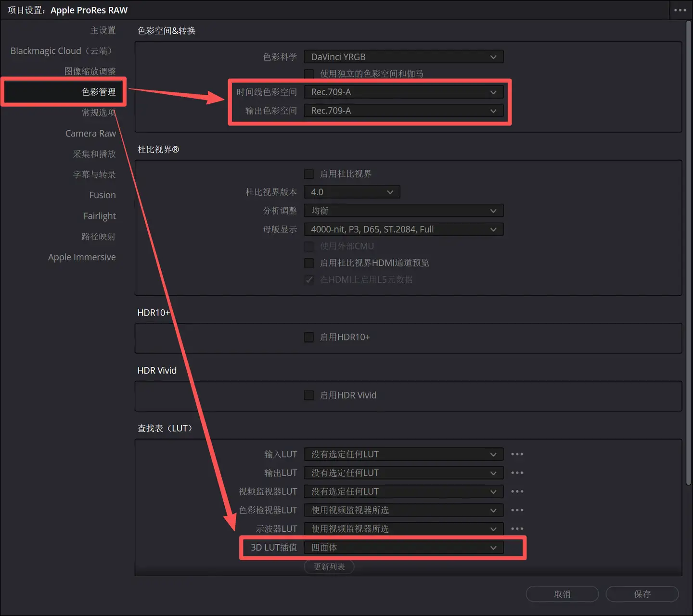Open the 输出LUT dropdown
Screen dimensions: 693x616
point(404,473)
